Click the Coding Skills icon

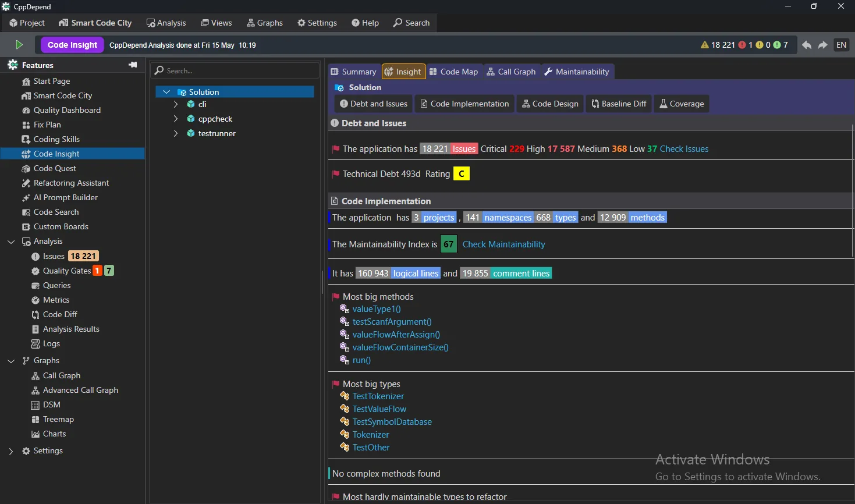(26, 140)
